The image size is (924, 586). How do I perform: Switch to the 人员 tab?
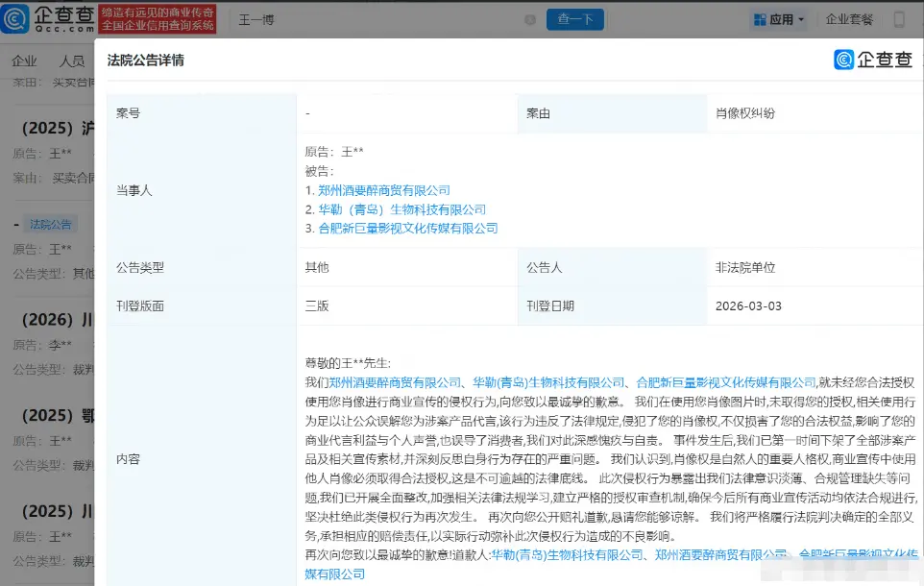point(71,61)
